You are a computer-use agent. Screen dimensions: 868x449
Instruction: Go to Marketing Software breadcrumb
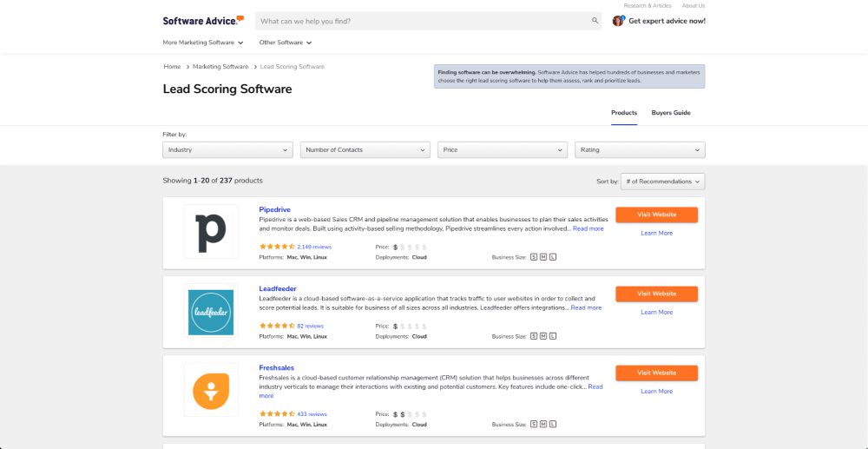pos(220,67)
